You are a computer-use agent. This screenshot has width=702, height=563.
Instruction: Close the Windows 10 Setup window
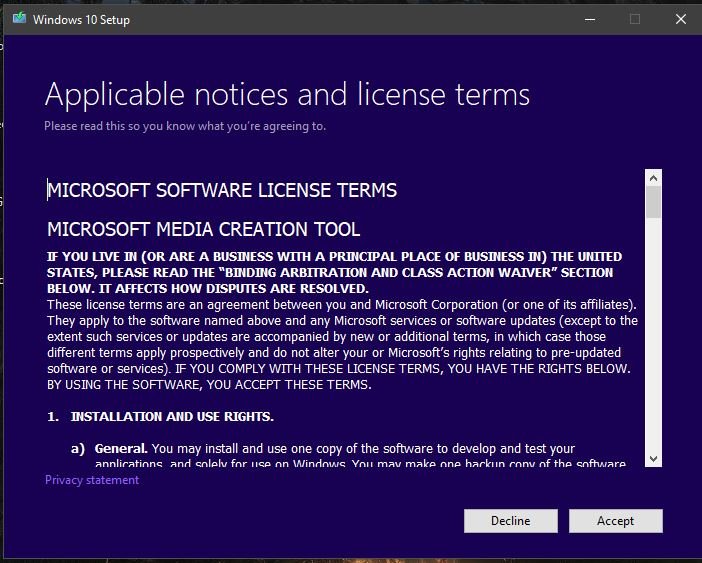(681, 19)
